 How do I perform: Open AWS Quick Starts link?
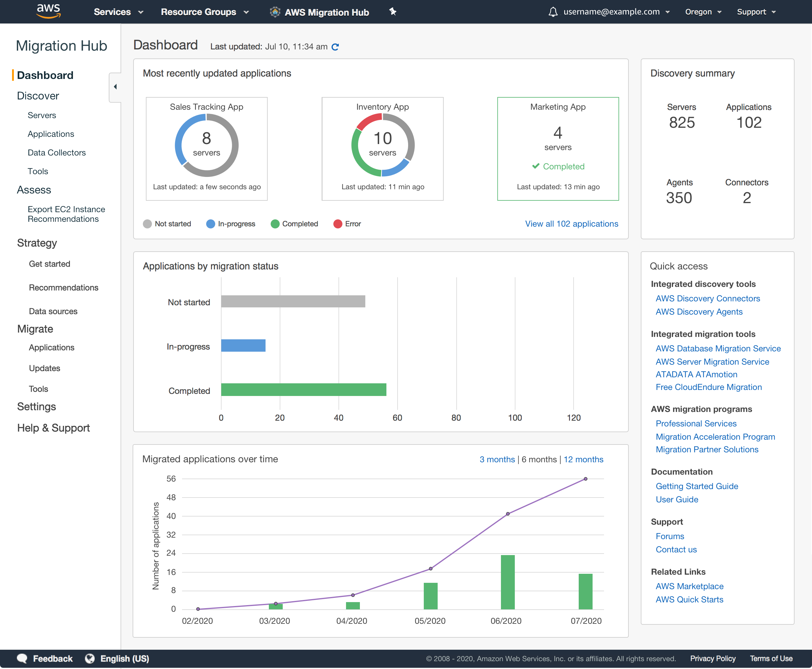[x=689, y=599]
